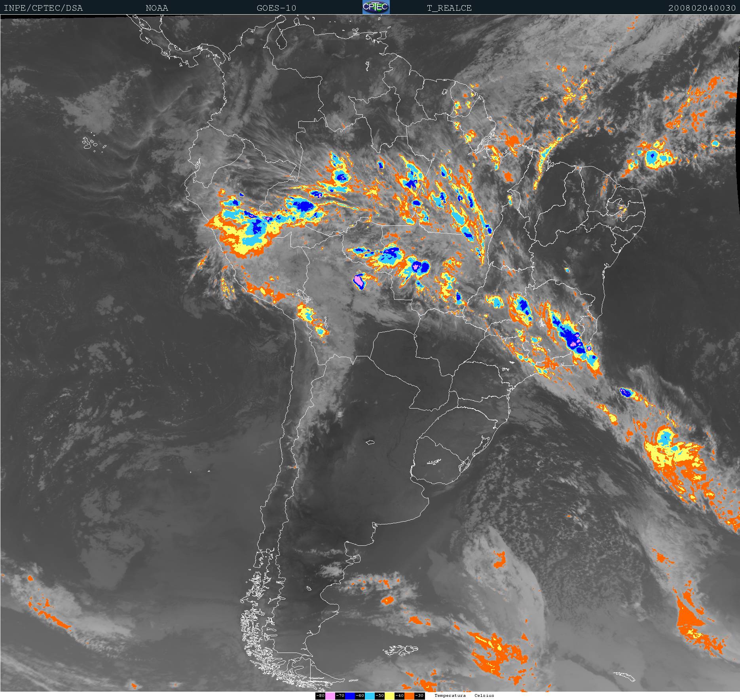
Task: Click the T_REALCE product label
Action: click(449, 8)
